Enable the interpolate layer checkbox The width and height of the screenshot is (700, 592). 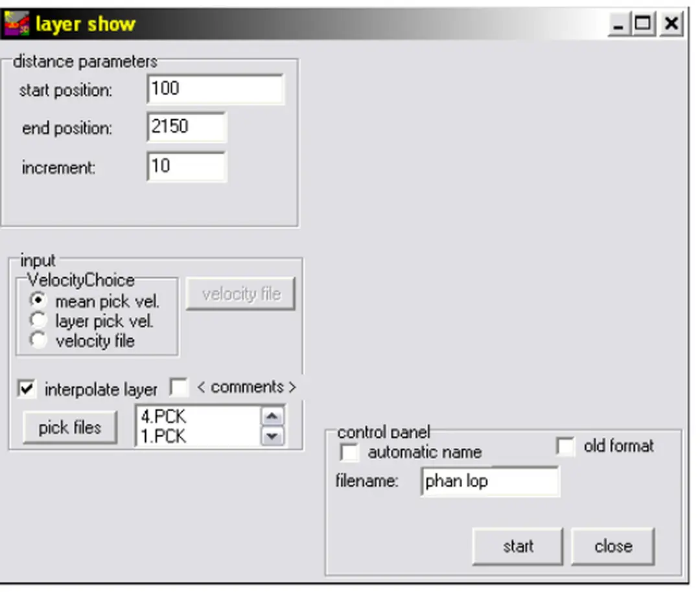point(27,389)
